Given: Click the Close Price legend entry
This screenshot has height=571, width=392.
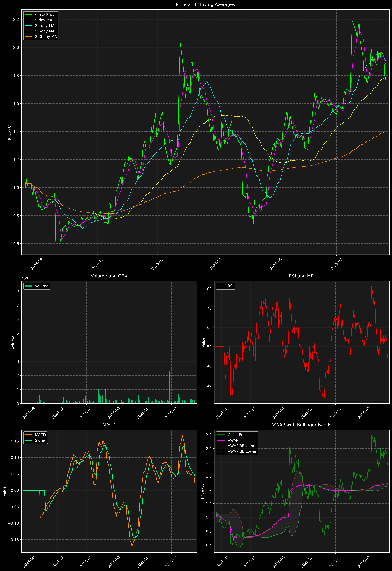Looking at the screenshot, I should pyautogui.click(x=45, y=14).
